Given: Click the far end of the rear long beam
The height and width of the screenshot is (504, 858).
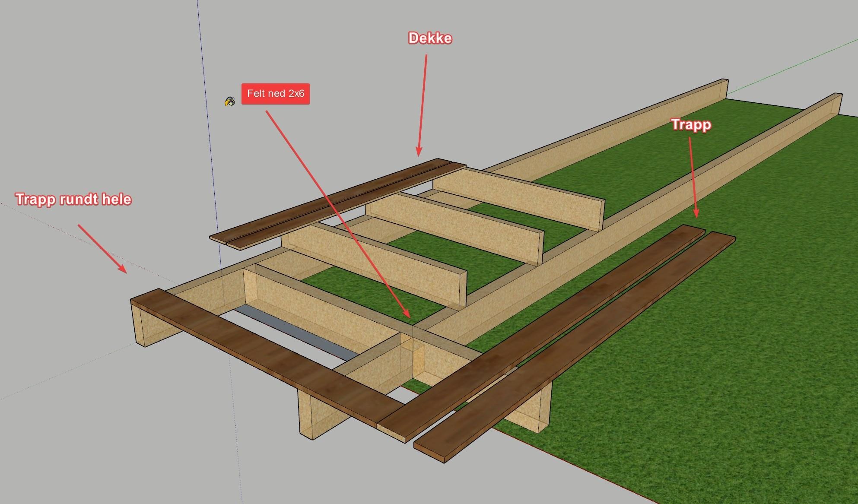Looking at the screenshot, I should tap(724, 89).
